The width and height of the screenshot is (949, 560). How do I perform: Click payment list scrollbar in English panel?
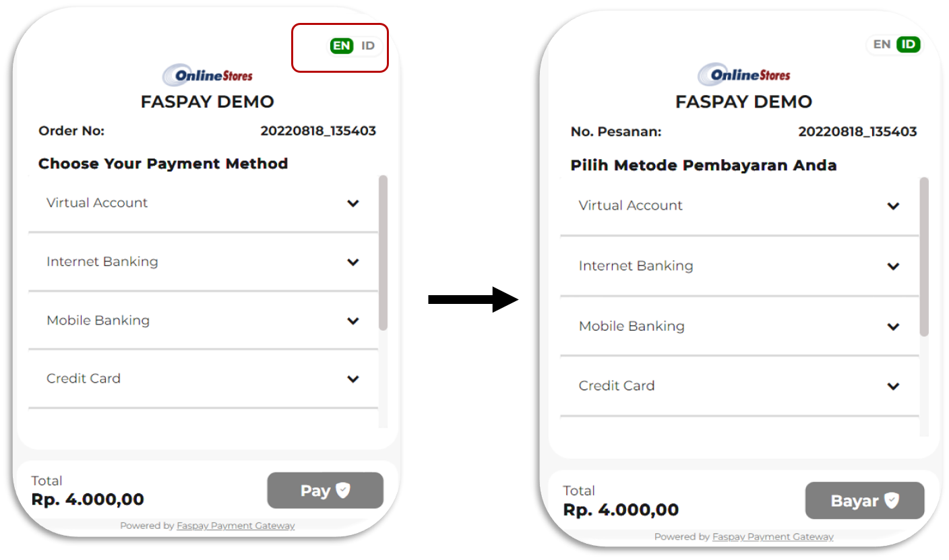click(383, 253)
